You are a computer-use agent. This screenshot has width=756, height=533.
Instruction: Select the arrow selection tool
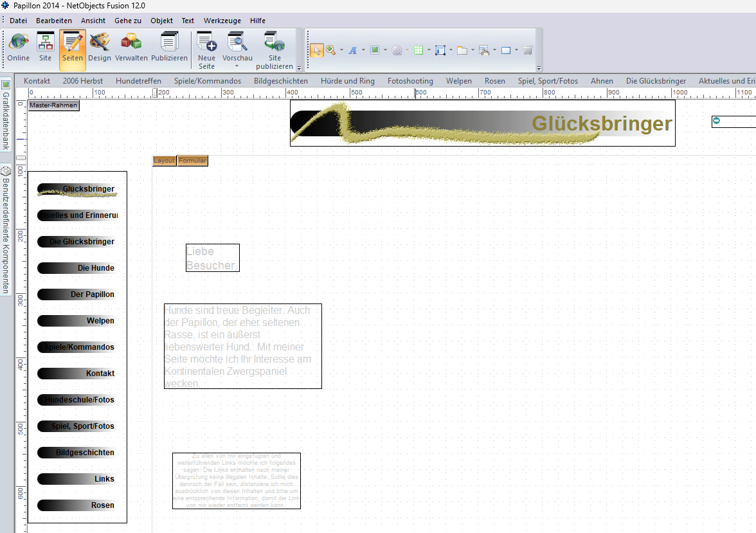(316, 50)
